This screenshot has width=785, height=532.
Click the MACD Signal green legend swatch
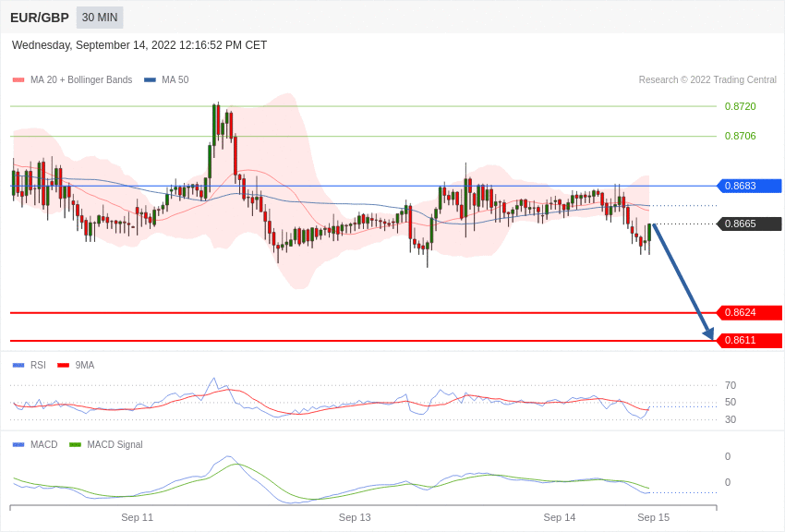point(75,444)
